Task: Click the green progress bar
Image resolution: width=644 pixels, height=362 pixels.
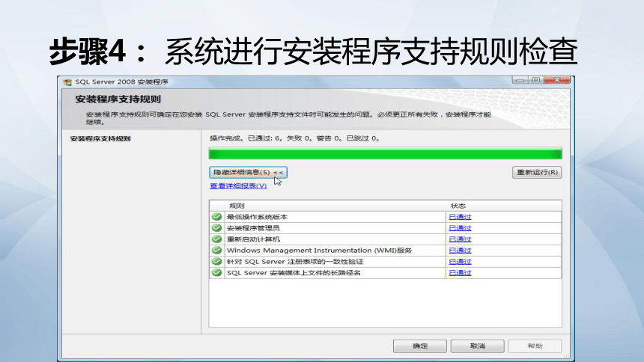Action: click(385, 153)
